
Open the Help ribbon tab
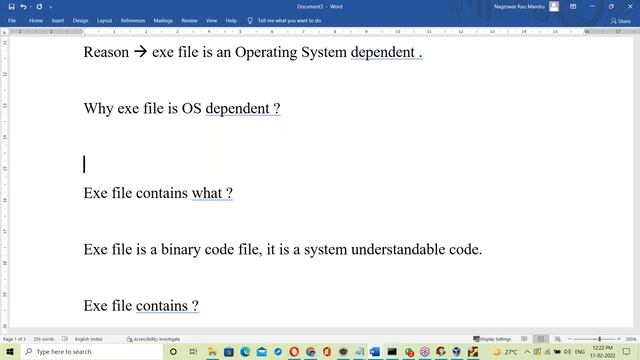(x=231, y=20)
